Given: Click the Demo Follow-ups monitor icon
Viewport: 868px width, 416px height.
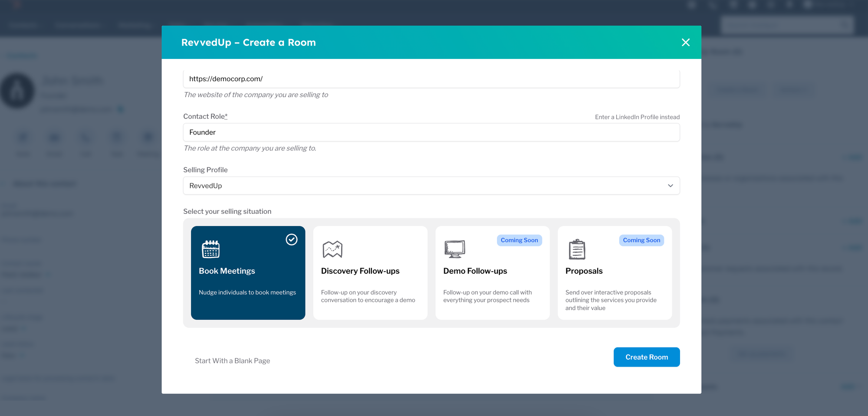Looking at the screenshot, I should pyautogui.click(x=455, y=249).
